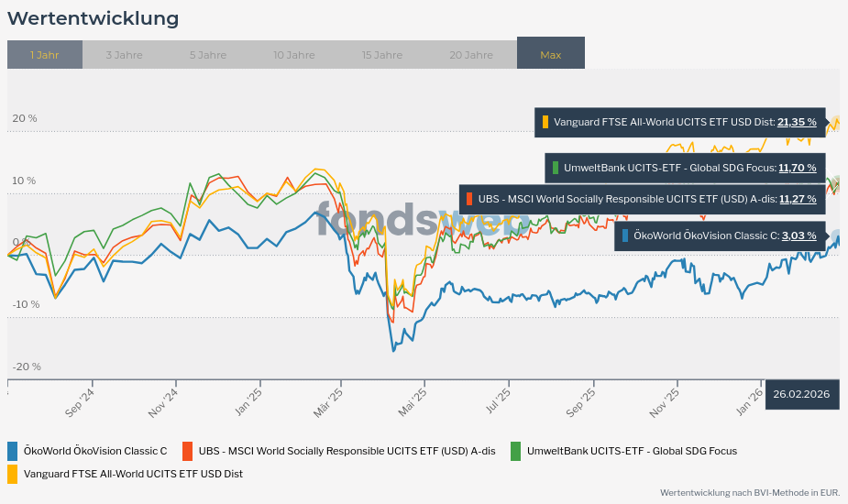Click the Jul '25 axis label
The width and height of the screenshot is (848, 504).
(x=498, y=401)
